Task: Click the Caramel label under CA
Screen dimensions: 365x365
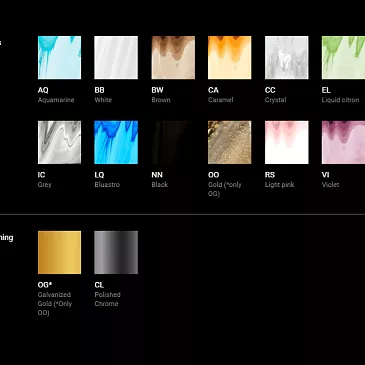Action: (221, 100)
